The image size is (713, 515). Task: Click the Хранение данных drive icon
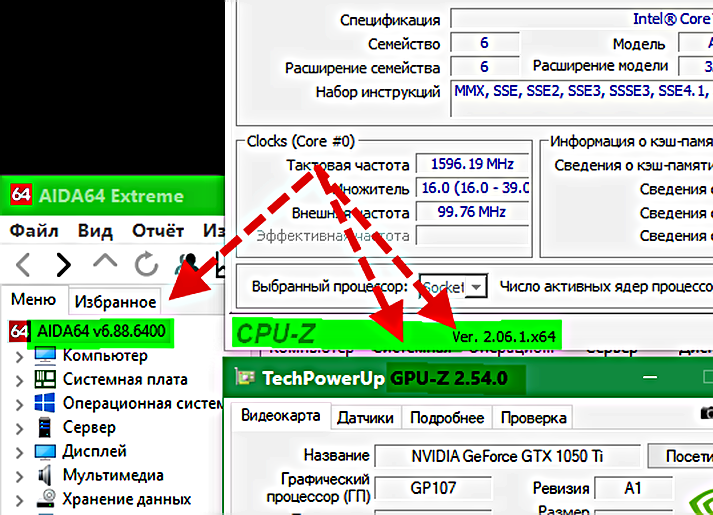[x=45, y=499]
